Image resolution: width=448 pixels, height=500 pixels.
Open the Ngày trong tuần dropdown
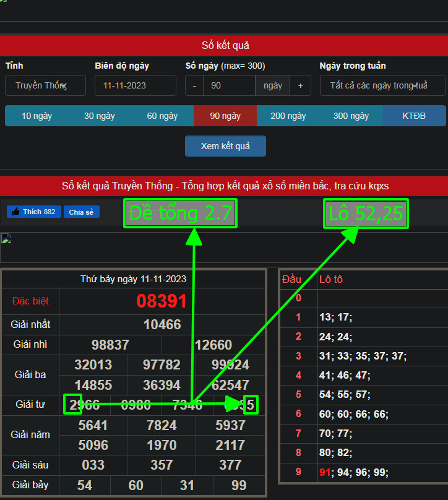pos(382,86)
